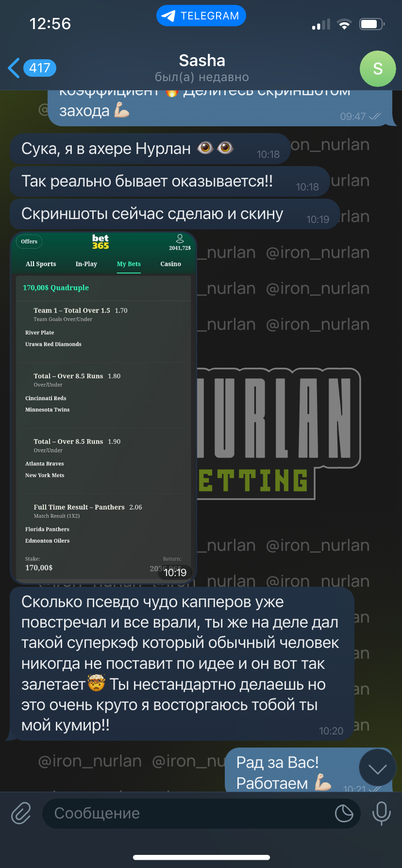This screenshot has height=868, width=402.
Task: Tap the sticker icon in message field
Action: tap(344, 813)
